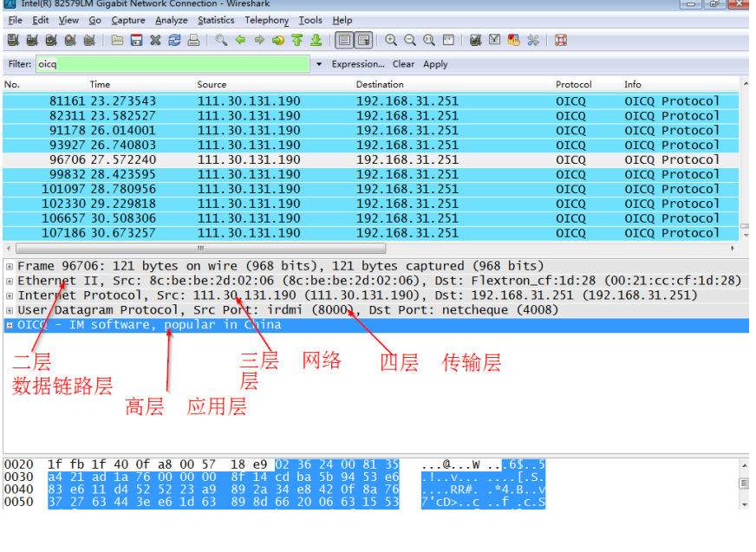Open capture options toolbar icon
Screen dimensions: 756x552
tap(32, 40)
